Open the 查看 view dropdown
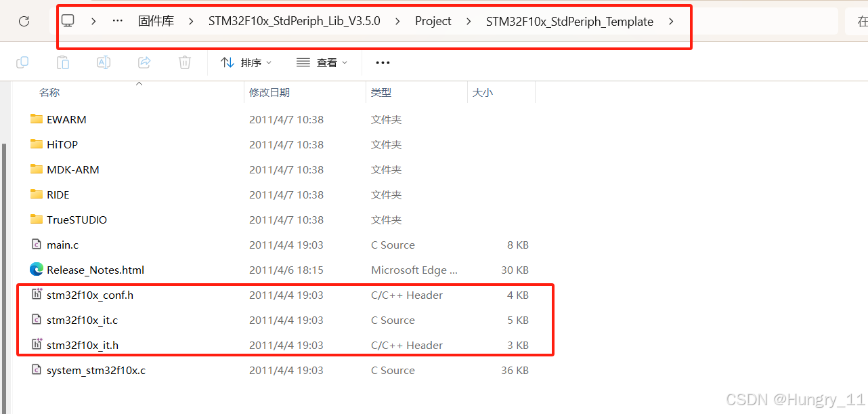The height and width of the screenshot is (414, 868). tap(322, 62)
